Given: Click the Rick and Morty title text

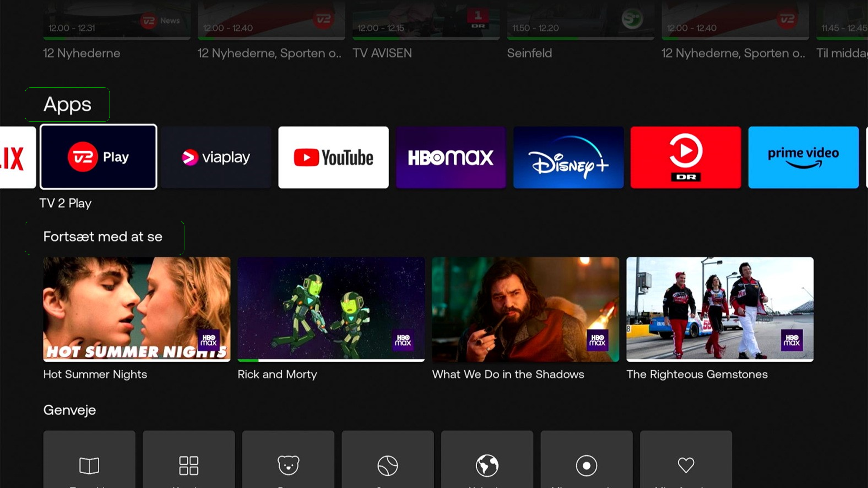Looking at the screenshot, I should click(277, 374).
